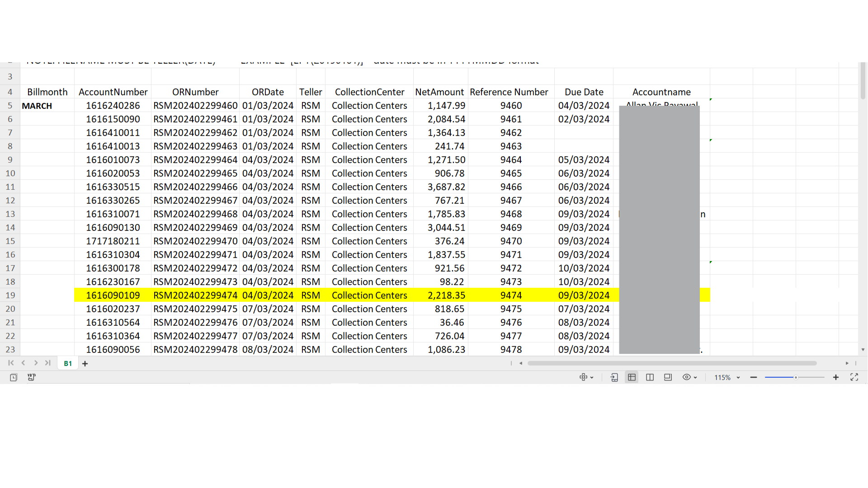
Task: Click the word count tools icon in status bar
Action: click(32, 377)
